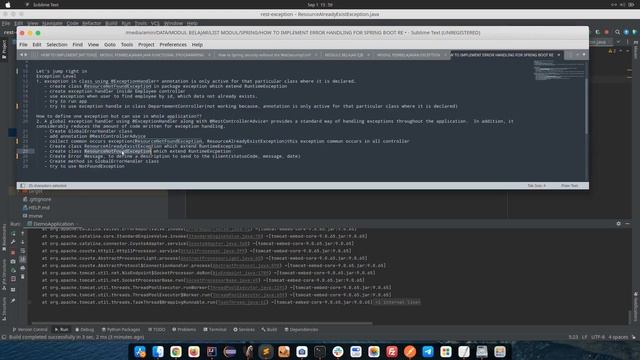Open the Run panel settings gear in IntelliJ

(x=618, y=224)
